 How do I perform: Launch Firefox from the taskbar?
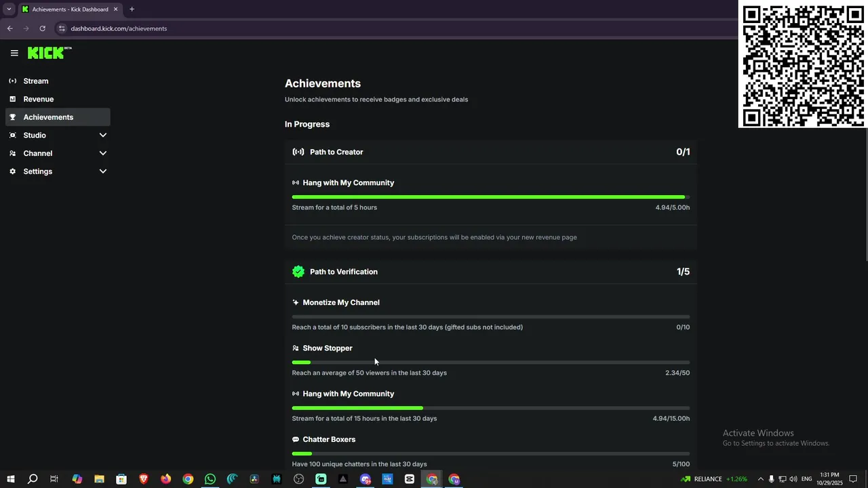(x=165, y=479)
